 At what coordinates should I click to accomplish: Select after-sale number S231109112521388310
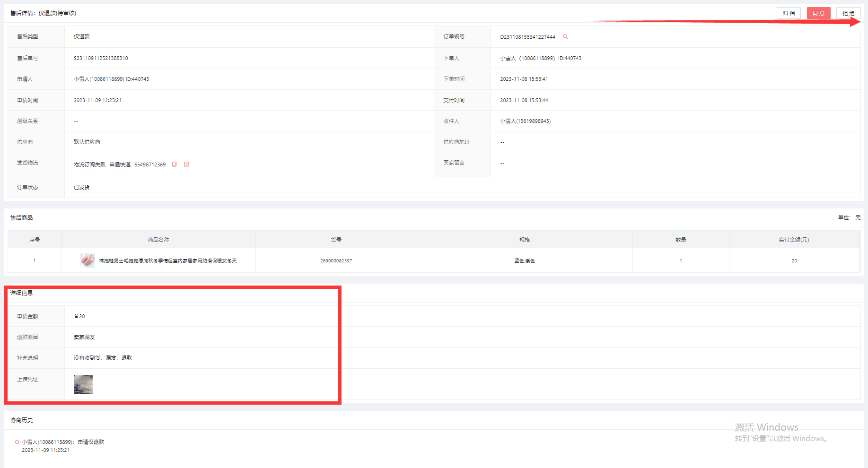[101, 58]
